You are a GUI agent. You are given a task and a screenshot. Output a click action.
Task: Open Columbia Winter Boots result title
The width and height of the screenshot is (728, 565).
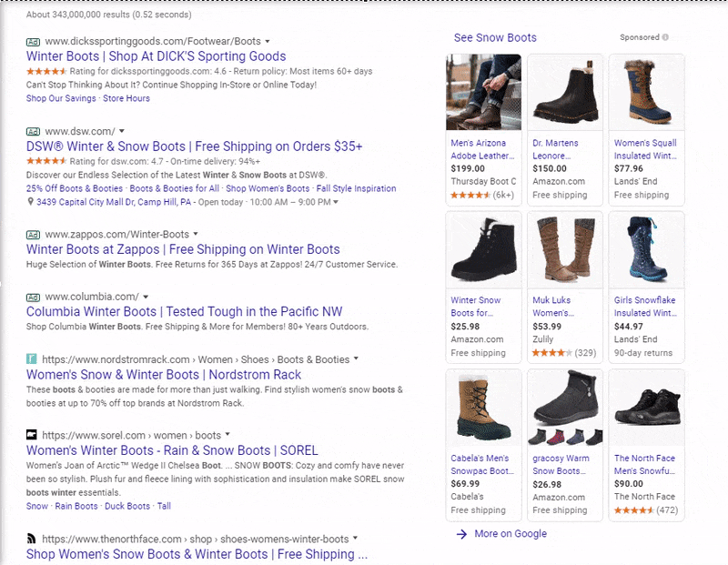[x=185, y=311]
